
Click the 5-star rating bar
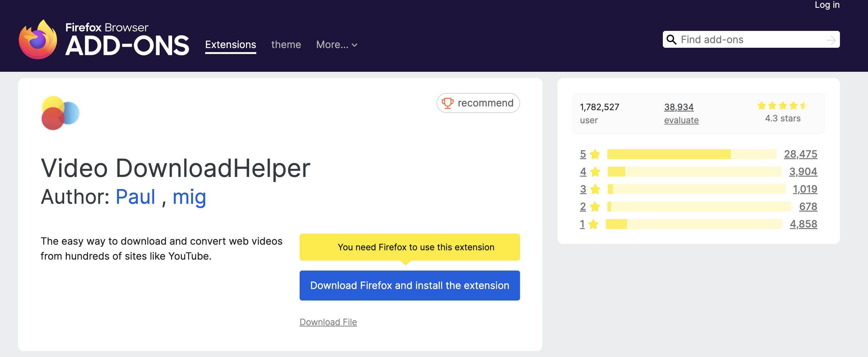[x=692, y=154]
